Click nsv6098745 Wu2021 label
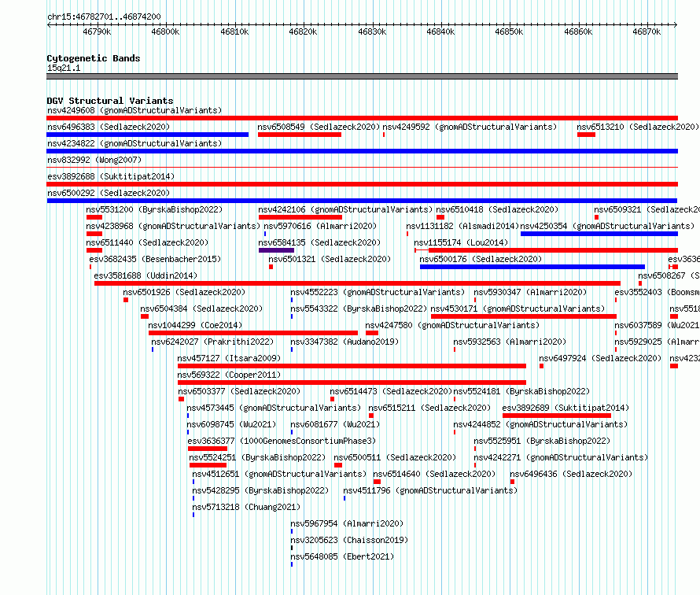This screenshot has height=595, width=700. pyautogui.click(x=230, y=424)
